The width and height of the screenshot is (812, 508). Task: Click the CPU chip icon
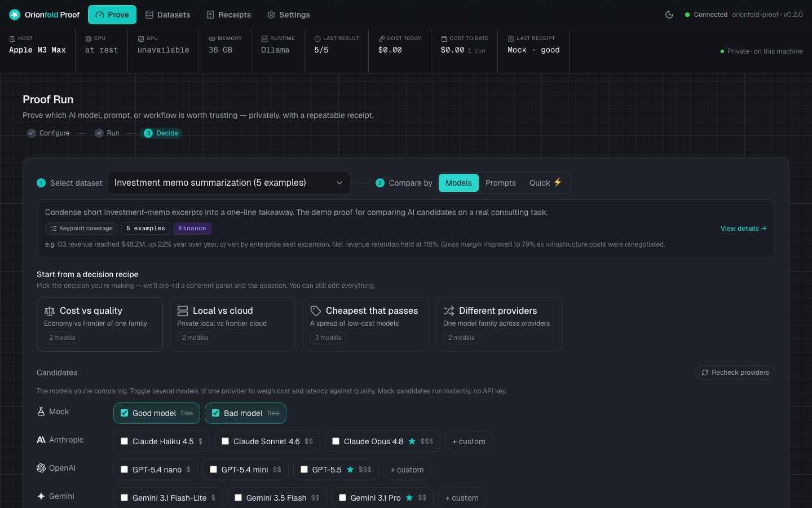(x=89, y=39)
